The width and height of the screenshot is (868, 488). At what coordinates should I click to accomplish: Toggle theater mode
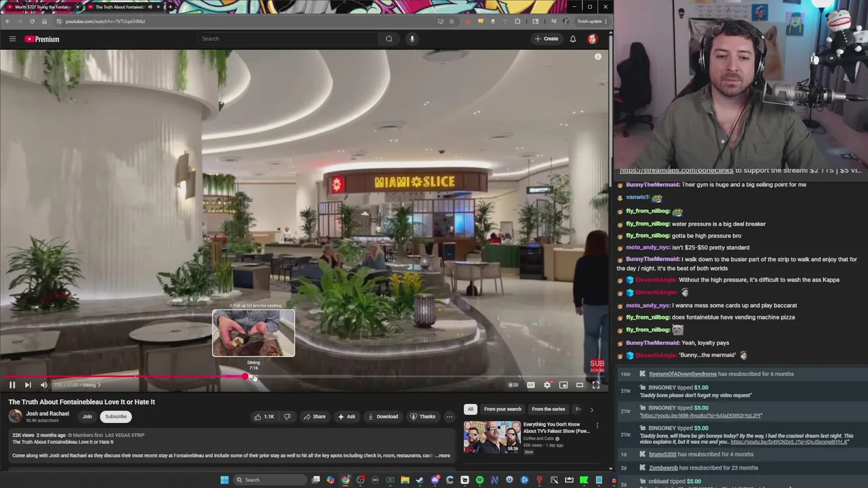(580, 385)
